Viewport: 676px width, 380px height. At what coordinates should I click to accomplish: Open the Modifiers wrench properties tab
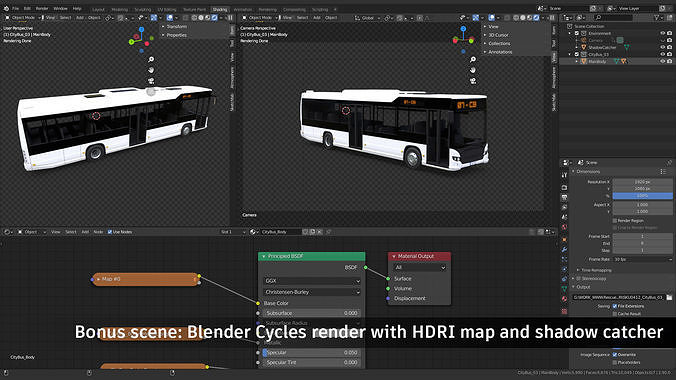[x=564, y=249]
